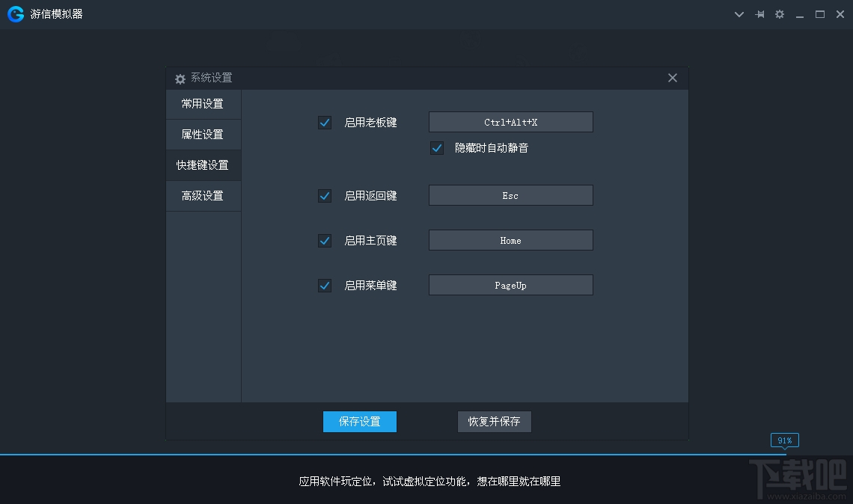Image resolution: width=853 pixels, height=504 pixels.
Task: Click the Ctrl+Alt+X hotkey field
Action: 510,121
